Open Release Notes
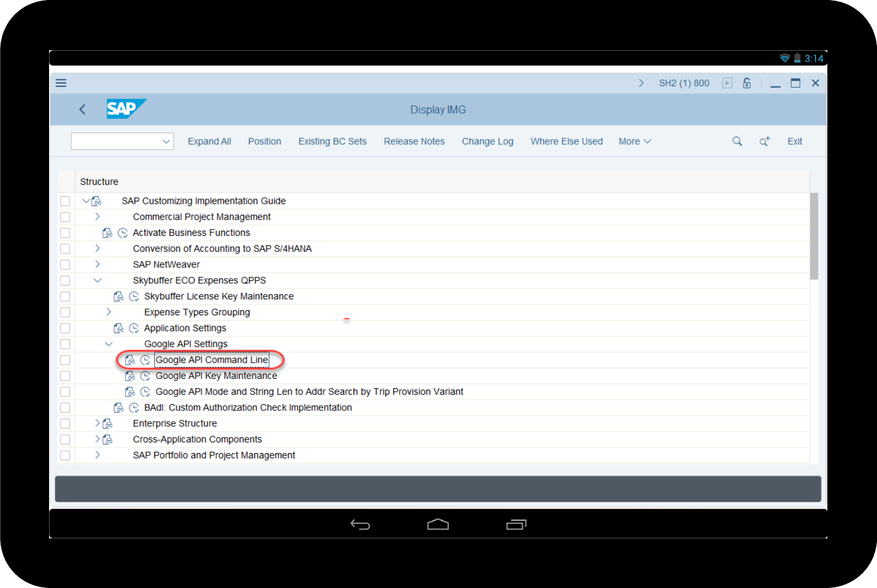Image resolution: width=877 pixels, height=588 pixels. click(414, 141)
